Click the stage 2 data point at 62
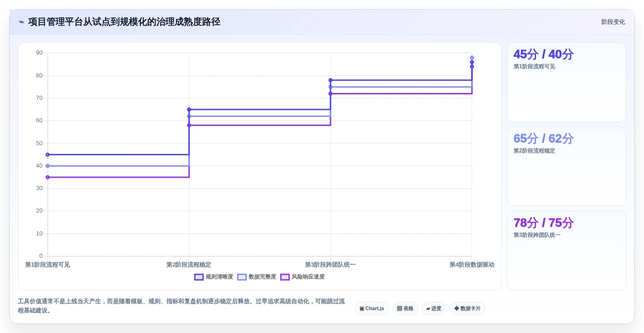The height and width of the screenshot is (333, 644). [x=189, y=116]
